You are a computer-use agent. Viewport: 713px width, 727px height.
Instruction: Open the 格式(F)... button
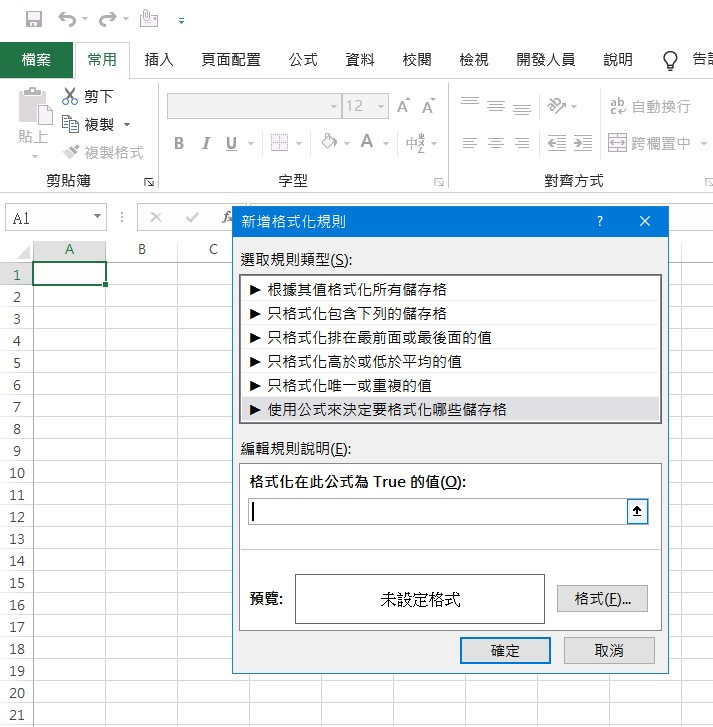(x=602, y=599)
